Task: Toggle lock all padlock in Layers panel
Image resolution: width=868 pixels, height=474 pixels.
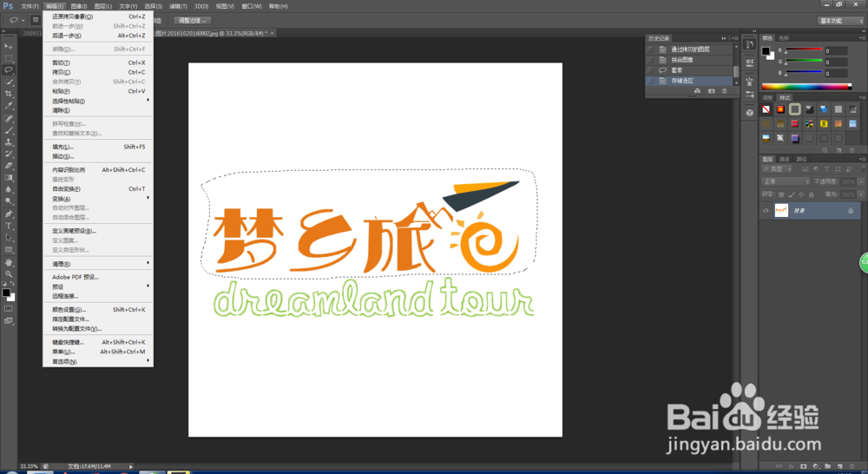Action: (x=812, y=194)
